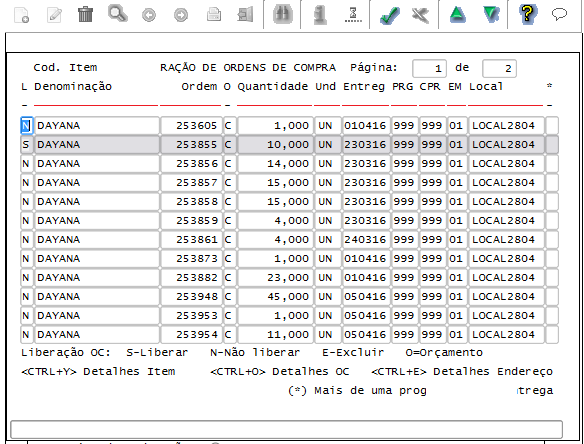Click the L field of order 253855

tap(26, 145)
